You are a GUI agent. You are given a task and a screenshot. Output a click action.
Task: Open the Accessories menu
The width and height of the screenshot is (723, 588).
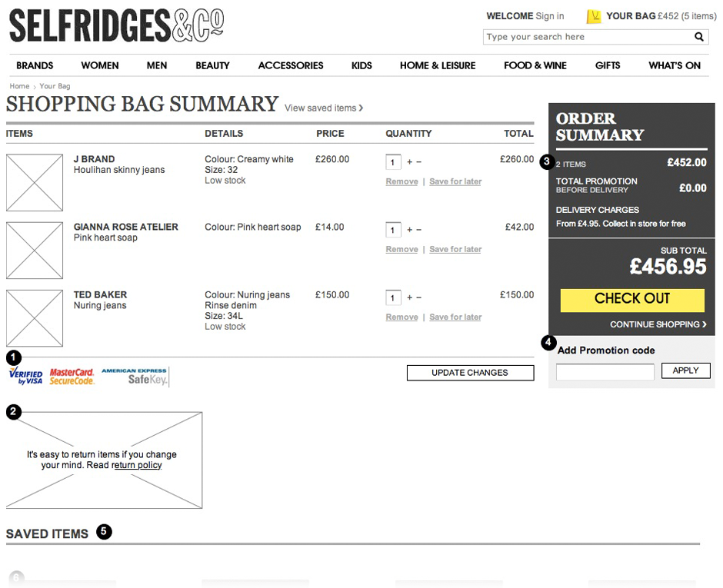[x=291, y=65]
